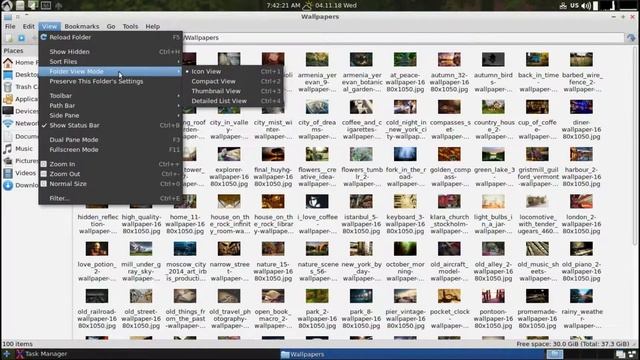The image size is (640, 360).
Task: Click the network icon in system tray
Action: point(563,6)
